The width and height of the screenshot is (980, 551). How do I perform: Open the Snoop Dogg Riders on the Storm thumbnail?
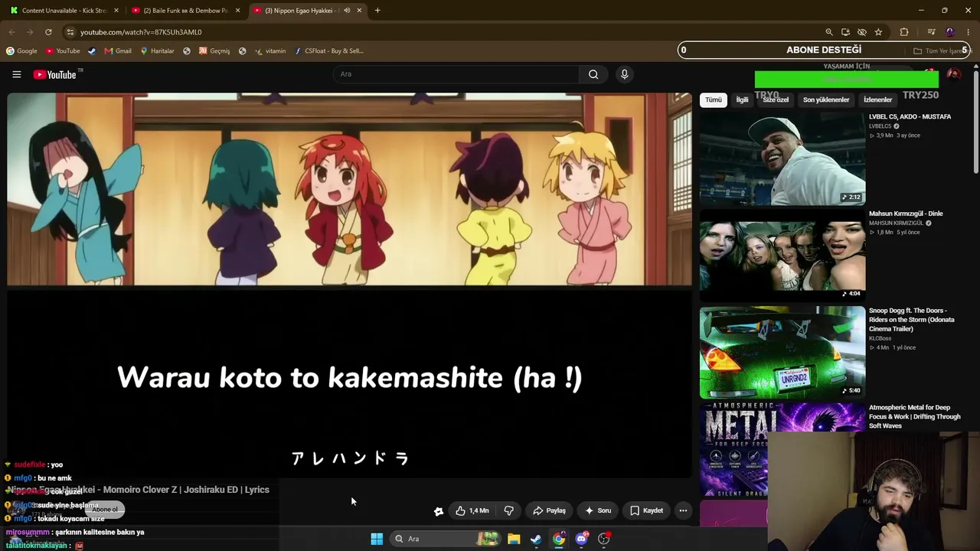click(x=782, y=353)
